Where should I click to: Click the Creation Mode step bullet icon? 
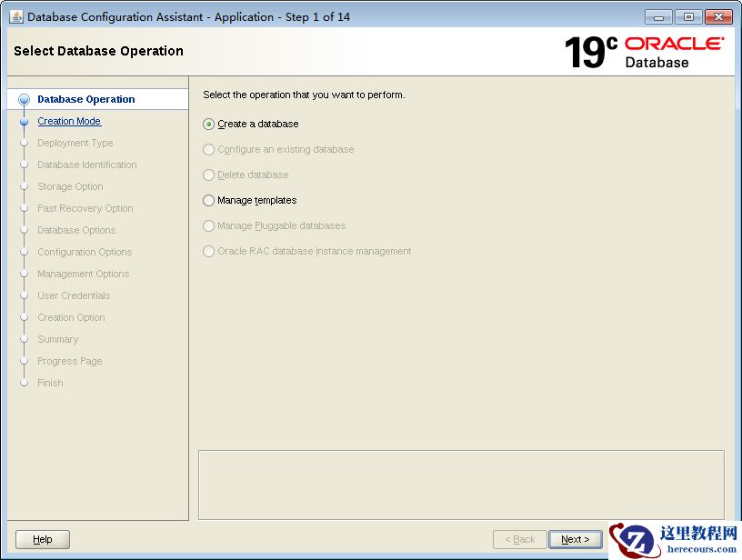coord(25,122)
